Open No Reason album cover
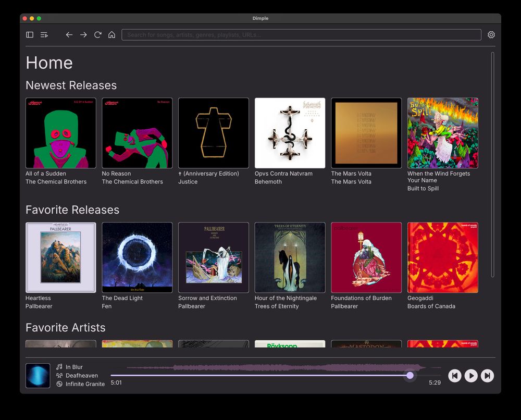 tap(137, 133)
